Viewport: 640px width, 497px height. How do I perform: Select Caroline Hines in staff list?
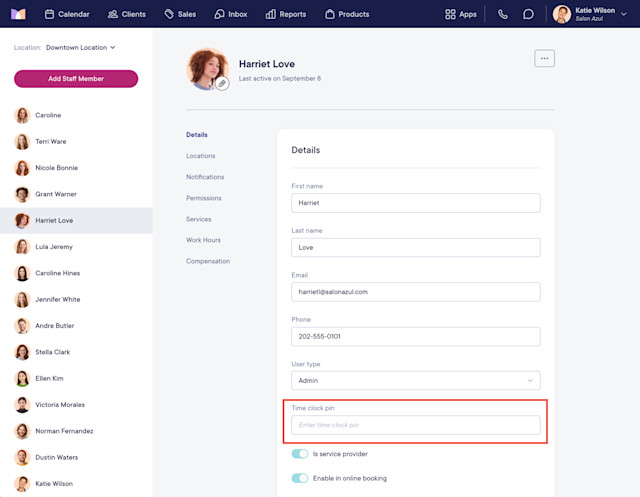[76, 273]
